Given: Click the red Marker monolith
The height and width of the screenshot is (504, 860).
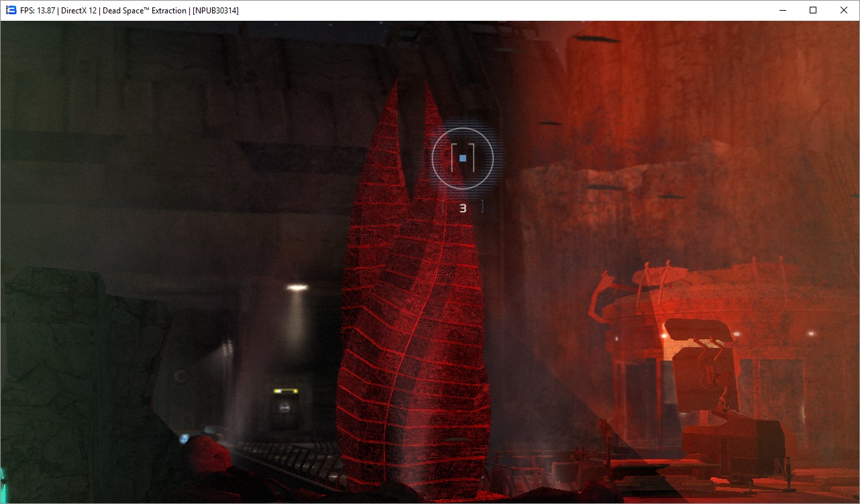Looking at the screenshot, I should (413, 288).
